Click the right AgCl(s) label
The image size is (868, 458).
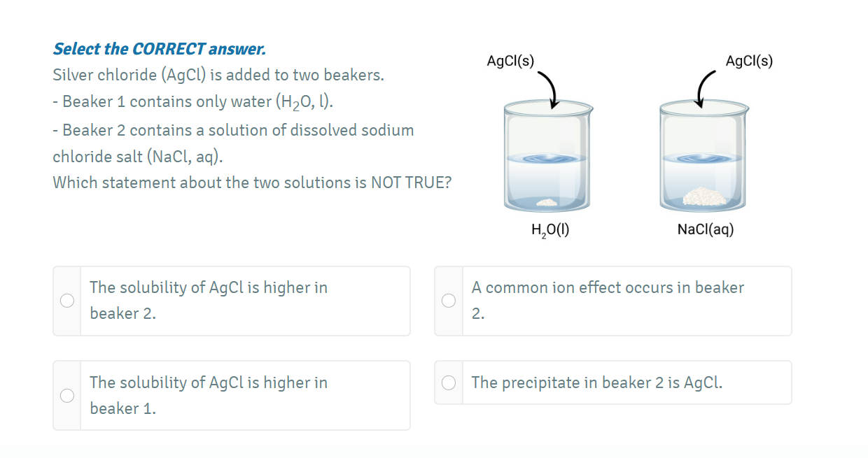tap(749, 61)
